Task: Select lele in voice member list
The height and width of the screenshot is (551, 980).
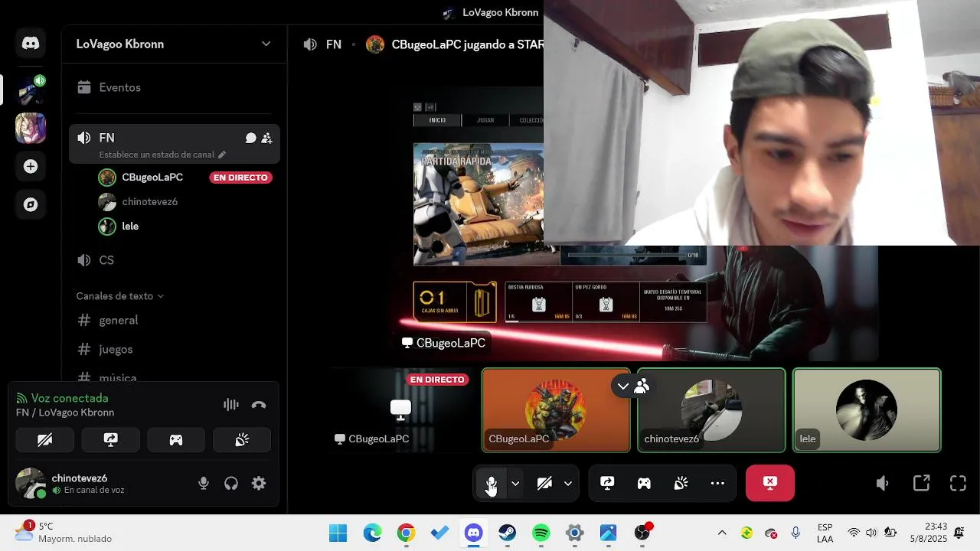Action: [185, 226]
